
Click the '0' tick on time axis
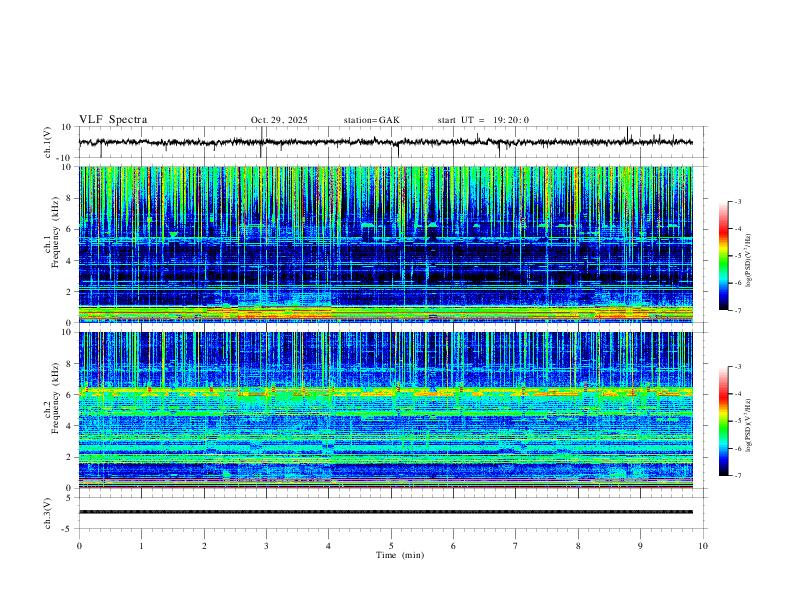pyautogui.click(x=79, y=546)
